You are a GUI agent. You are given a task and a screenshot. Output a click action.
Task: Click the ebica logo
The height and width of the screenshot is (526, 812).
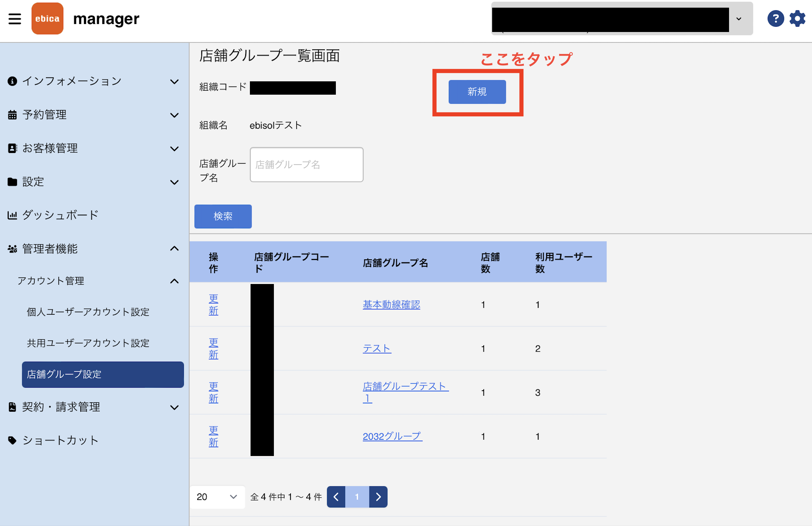click(x=47, y=18)
